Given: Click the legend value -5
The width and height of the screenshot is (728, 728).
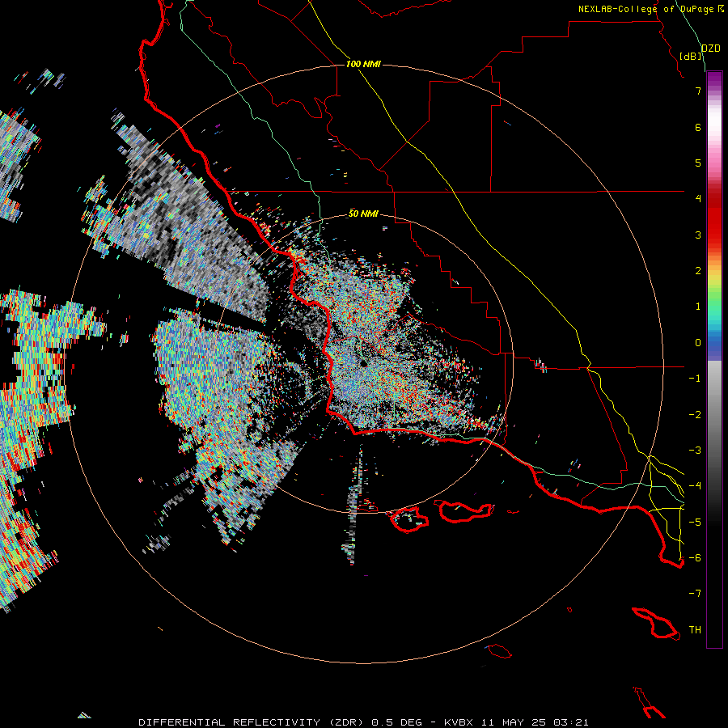Looking at the screenshot, I should 695,523.
